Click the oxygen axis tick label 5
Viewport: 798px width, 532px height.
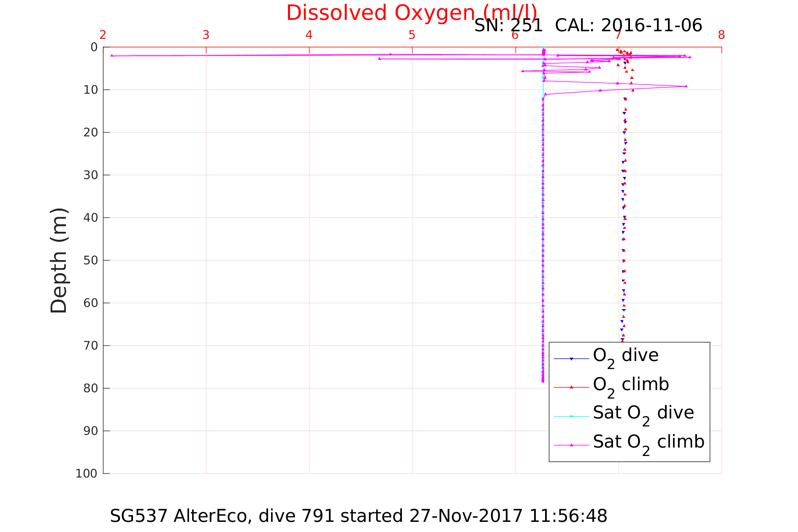click(x=412, y=35)
